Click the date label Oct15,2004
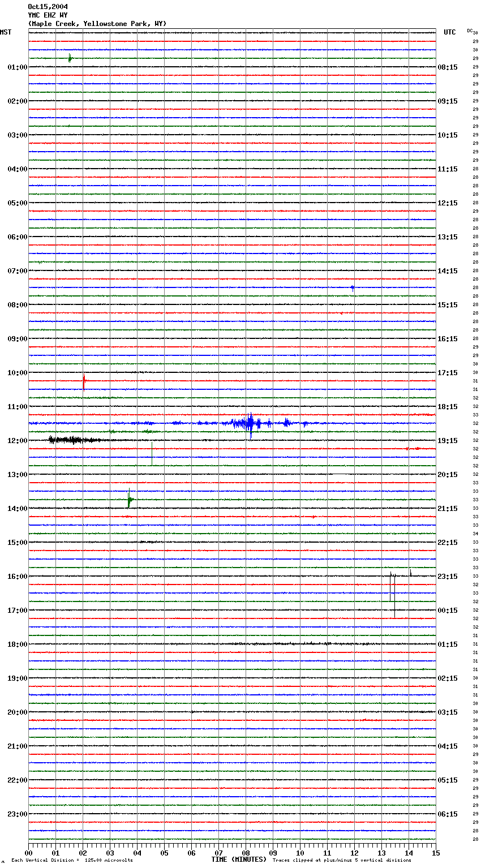 [48, 7]
